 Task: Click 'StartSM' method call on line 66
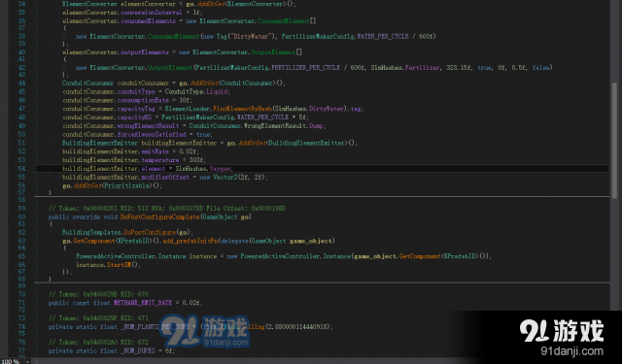click(119, 265)
